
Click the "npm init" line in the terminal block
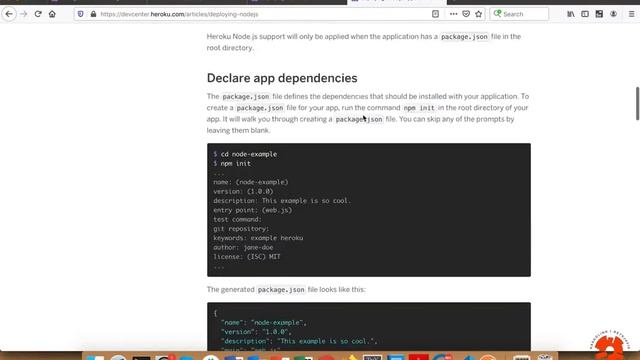click(x=236, y=163)
